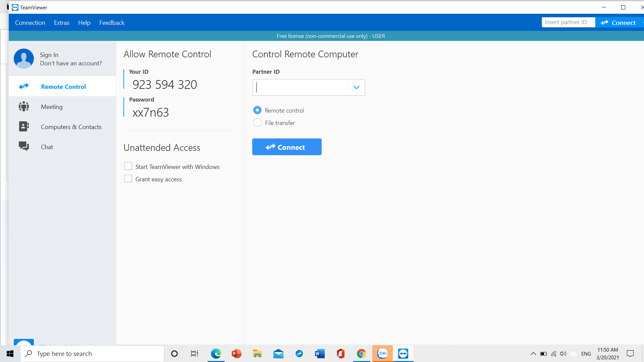Open Microsoft Edge from the taskbar
This screenshot has width=644, height=362.
pos(216,354)
